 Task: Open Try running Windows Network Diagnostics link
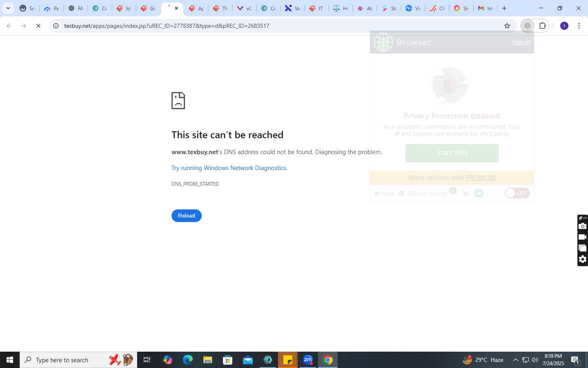click(x=229, y=168)
